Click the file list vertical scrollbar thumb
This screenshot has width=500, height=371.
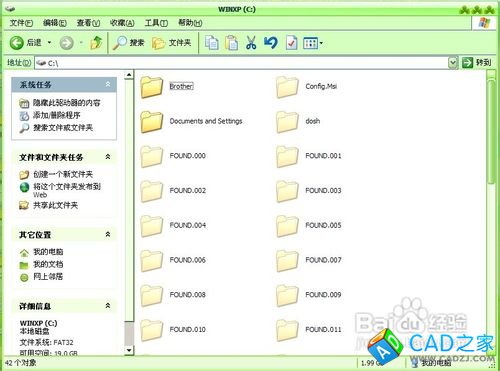(491, 132)
